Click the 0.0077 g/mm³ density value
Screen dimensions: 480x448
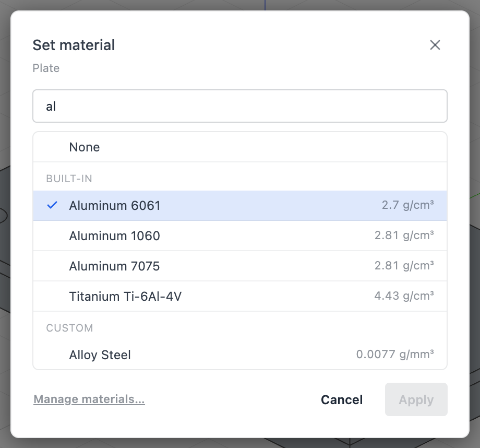pyautogui.click(x=395, y=354)
